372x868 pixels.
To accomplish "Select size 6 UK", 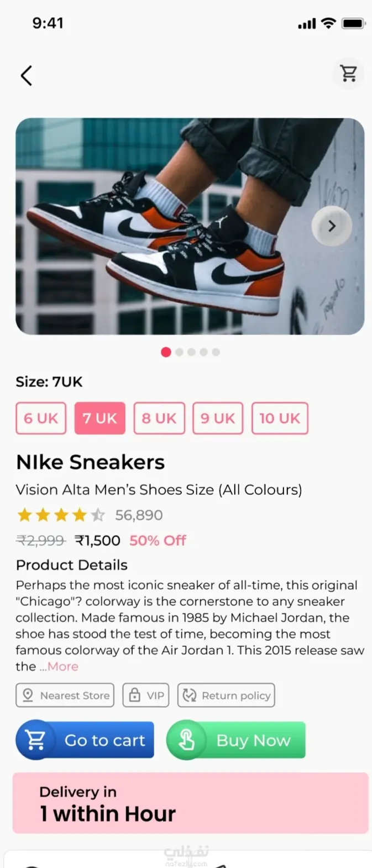I will 41,418.
